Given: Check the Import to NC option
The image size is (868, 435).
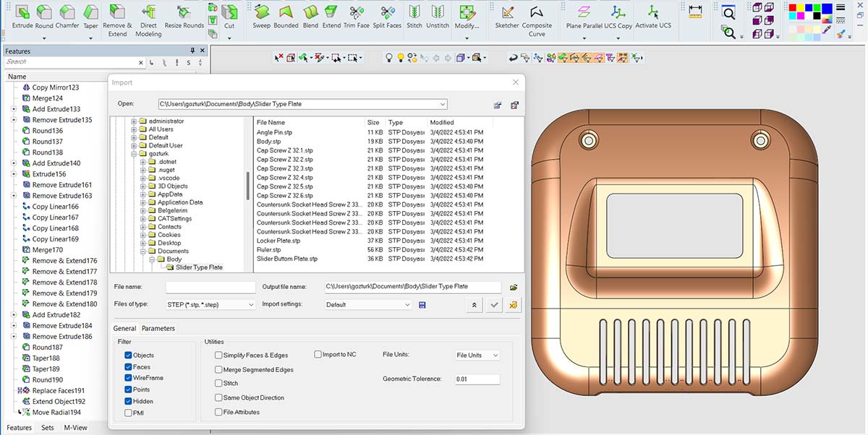Looking at the screenshot, I should 318,355.
